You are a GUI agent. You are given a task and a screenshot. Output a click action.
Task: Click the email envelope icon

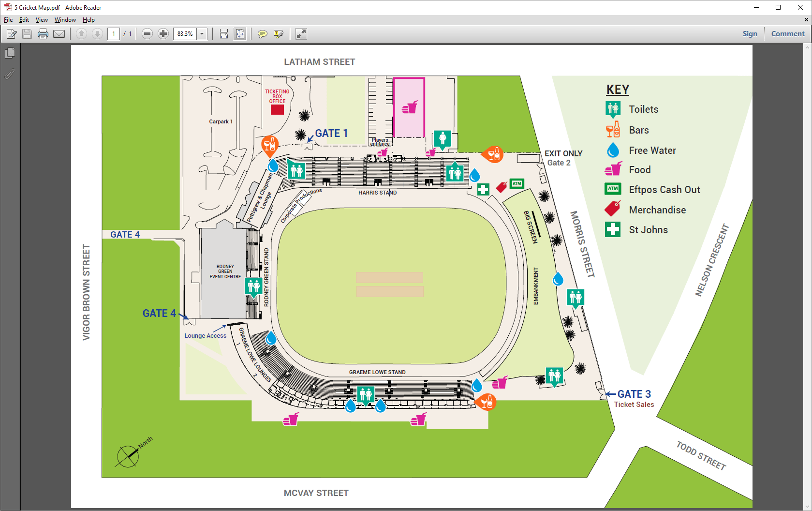coord(59,34)
